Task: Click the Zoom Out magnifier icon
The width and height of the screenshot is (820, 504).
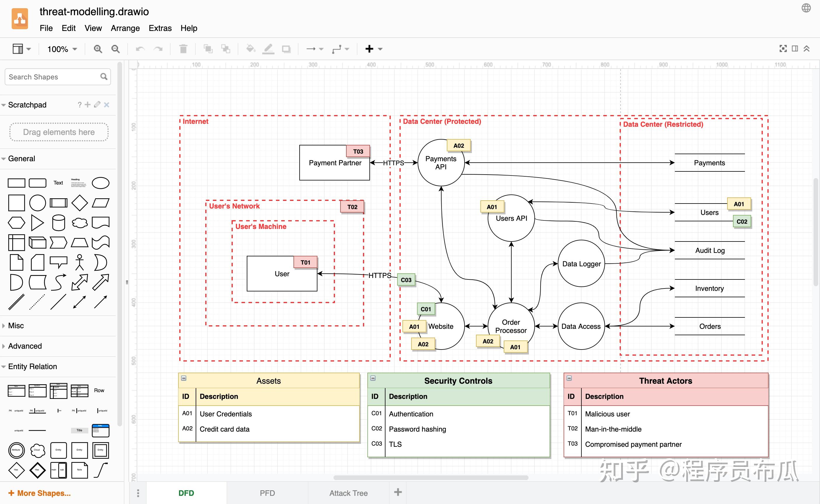Action: (115, 49)
